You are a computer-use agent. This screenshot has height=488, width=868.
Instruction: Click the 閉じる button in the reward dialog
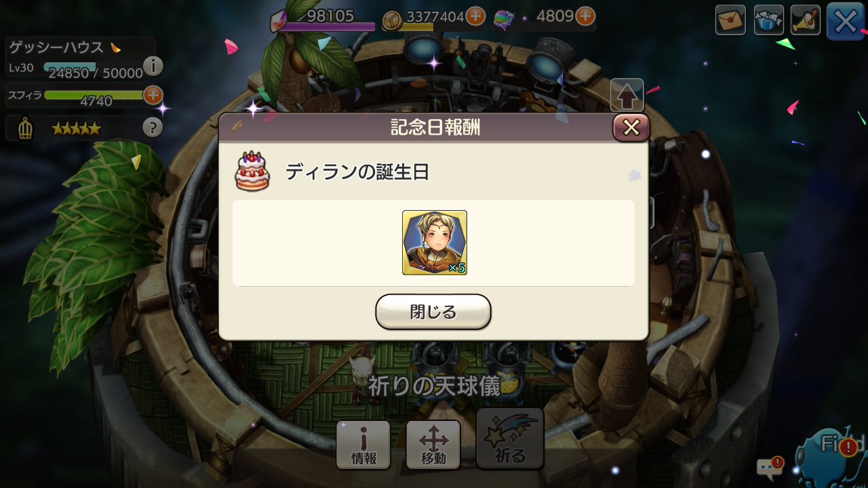click(433, 312)
